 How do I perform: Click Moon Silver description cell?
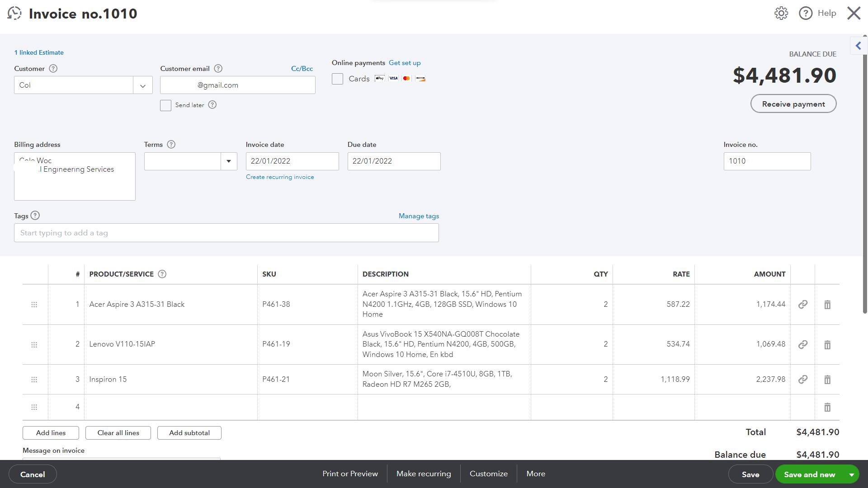pyautogui.click(x=444, y=379)
